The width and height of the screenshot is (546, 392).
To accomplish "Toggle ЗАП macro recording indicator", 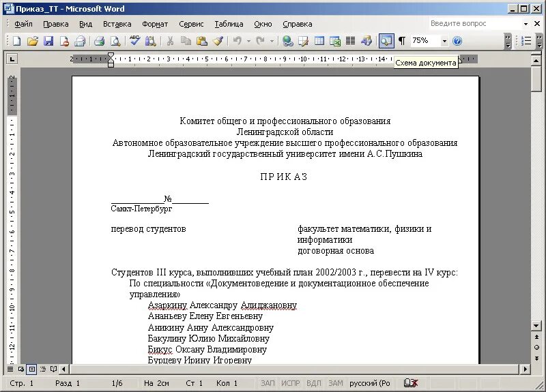I will 268,383.
